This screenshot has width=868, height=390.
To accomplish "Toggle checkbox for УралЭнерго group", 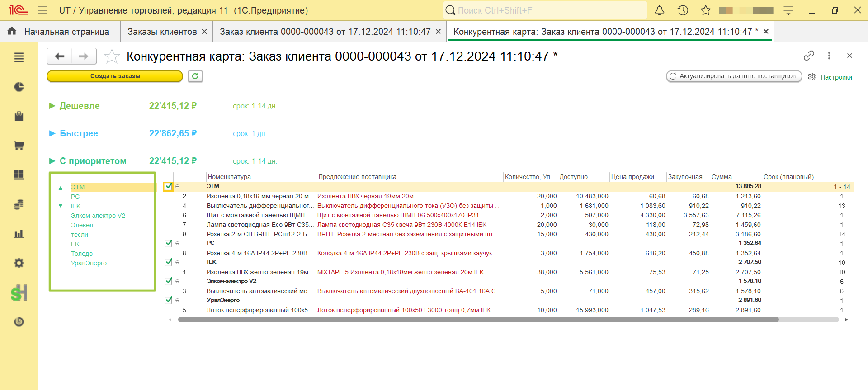I will click(x=169, y=300).
